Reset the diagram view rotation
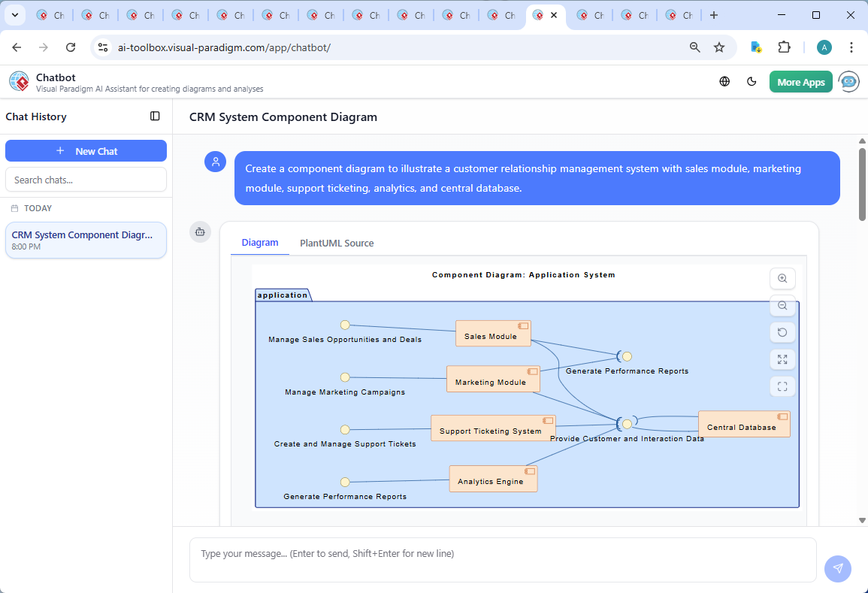This screenshot has height=593, width=868. coord(782,332)
